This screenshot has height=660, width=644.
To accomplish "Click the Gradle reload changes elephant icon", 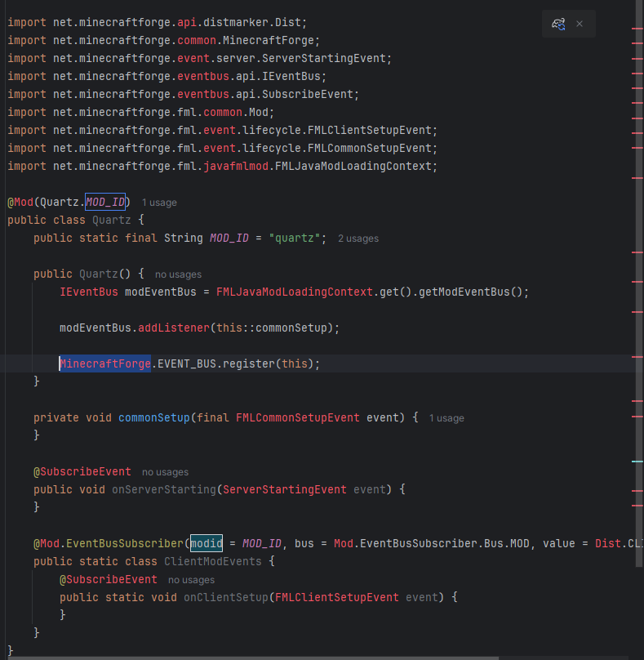I will click(x=558, y=25).
